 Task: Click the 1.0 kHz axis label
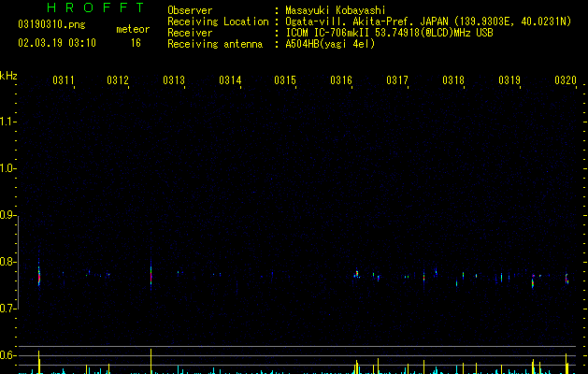pos(7,168)
